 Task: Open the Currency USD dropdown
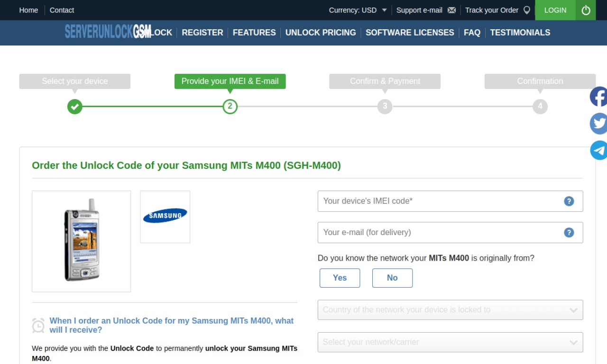(x=358, y=10)
